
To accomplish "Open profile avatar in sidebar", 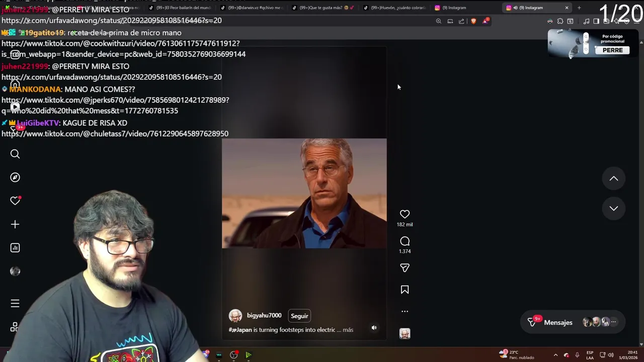I will click(x=15, y=271).
